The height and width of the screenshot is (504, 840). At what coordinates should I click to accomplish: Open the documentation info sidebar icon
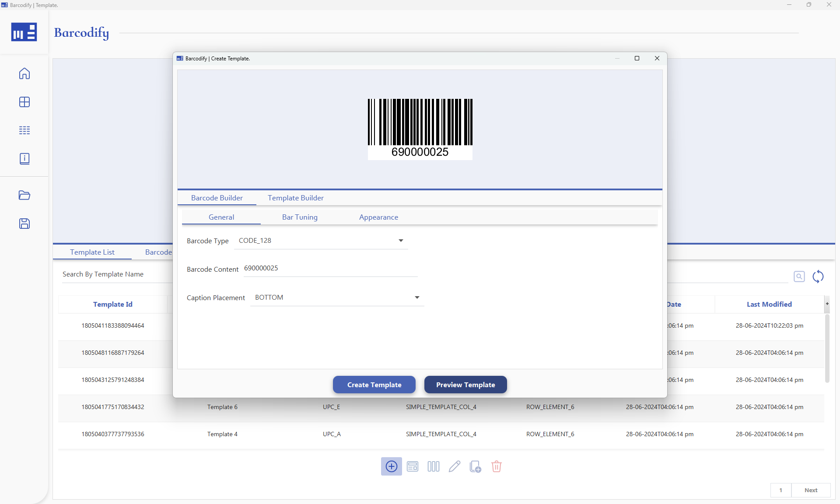pos(24,158)
